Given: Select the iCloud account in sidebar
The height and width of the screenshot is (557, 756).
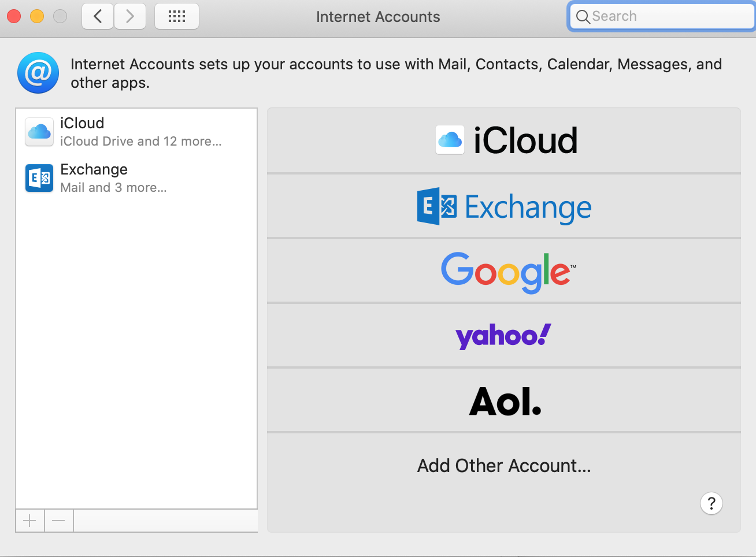Looking at the screenshot, I should [136, 132].
